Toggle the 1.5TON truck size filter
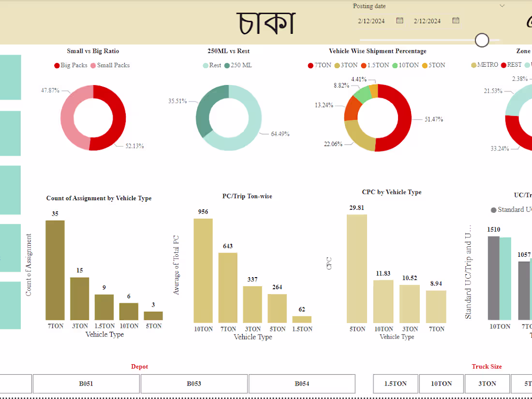Screen dimensions: 532x399 point(395,384)
